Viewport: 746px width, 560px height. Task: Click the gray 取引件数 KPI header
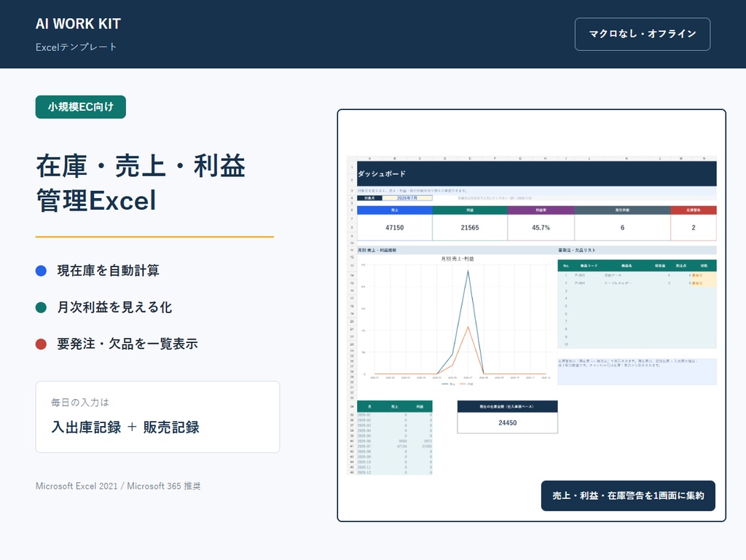(622, 210)
